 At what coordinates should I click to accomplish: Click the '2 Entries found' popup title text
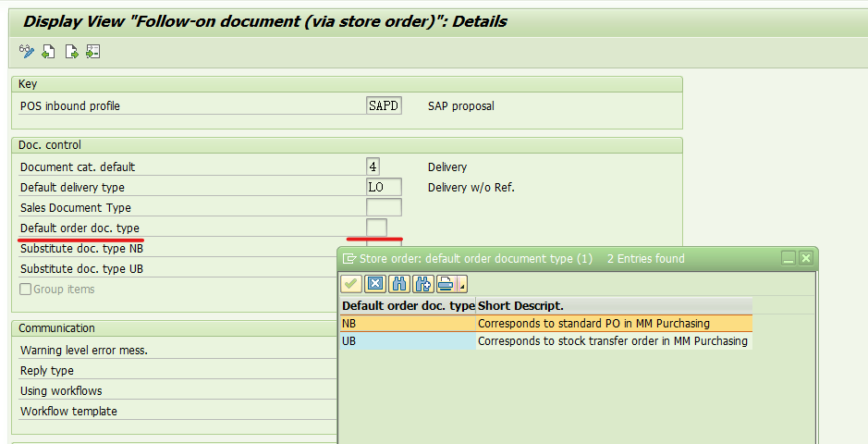tap(645, 259)
